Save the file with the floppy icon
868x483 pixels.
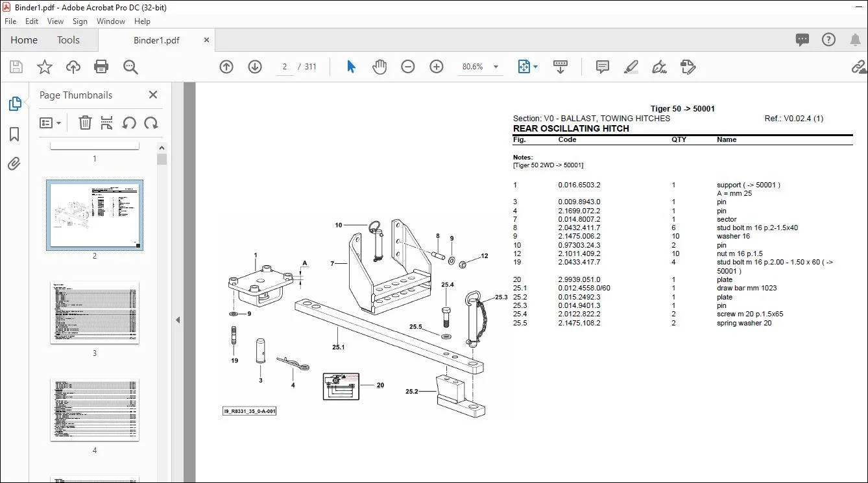[16, 67]
